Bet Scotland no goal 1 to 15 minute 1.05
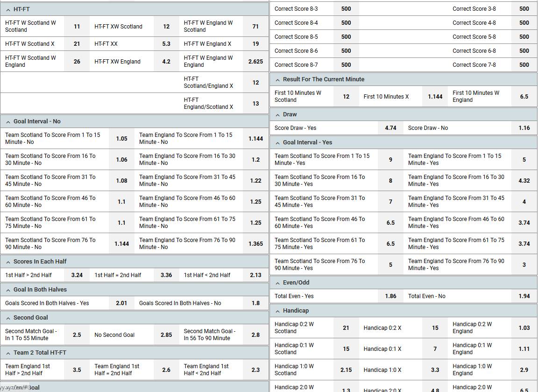The height and width of the screenshot is (392, 538). tap(121, 139)
